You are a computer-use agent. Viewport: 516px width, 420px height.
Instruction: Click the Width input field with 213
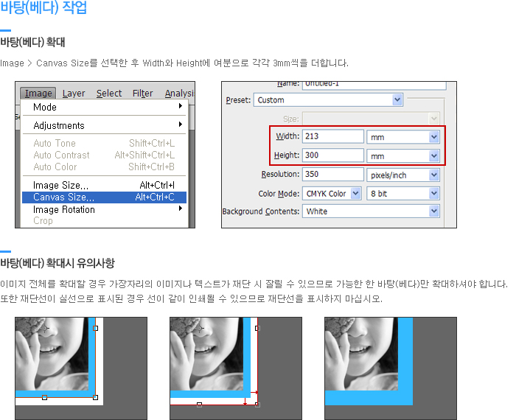click(333, 137)
